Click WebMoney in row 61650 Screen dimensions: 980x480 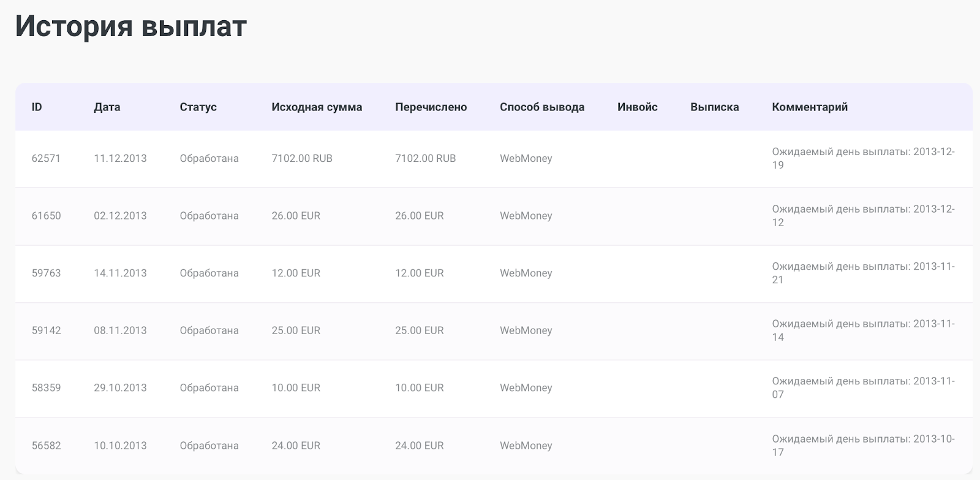tap(526, 216)
